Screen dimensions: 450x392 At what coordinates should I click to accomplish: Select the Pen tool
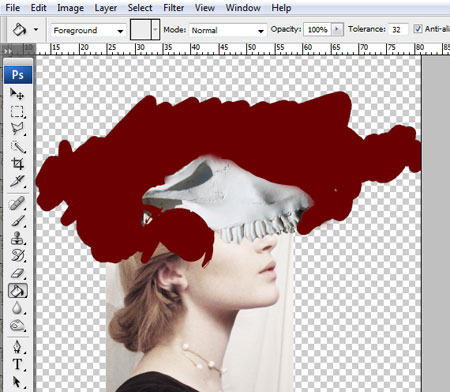point(17,347)
